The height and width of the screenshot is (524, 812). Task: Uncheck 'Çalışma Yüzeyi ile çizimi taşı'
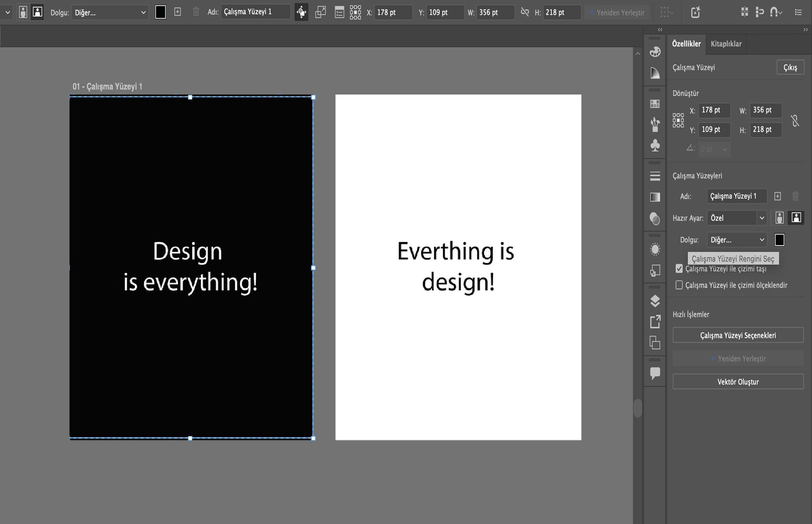pyautogui.click(x=679, y=269)
